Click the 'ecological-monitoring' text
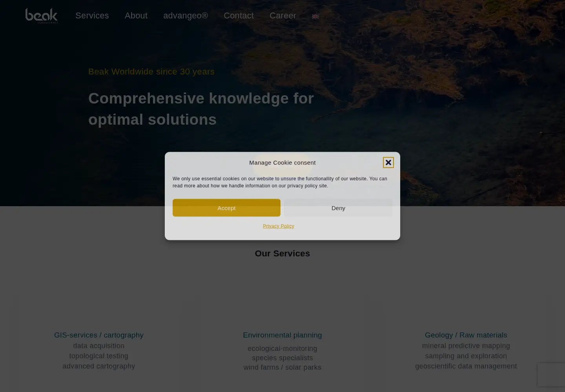565x392 pixels. pyautogui.click(x=282, y=348)
